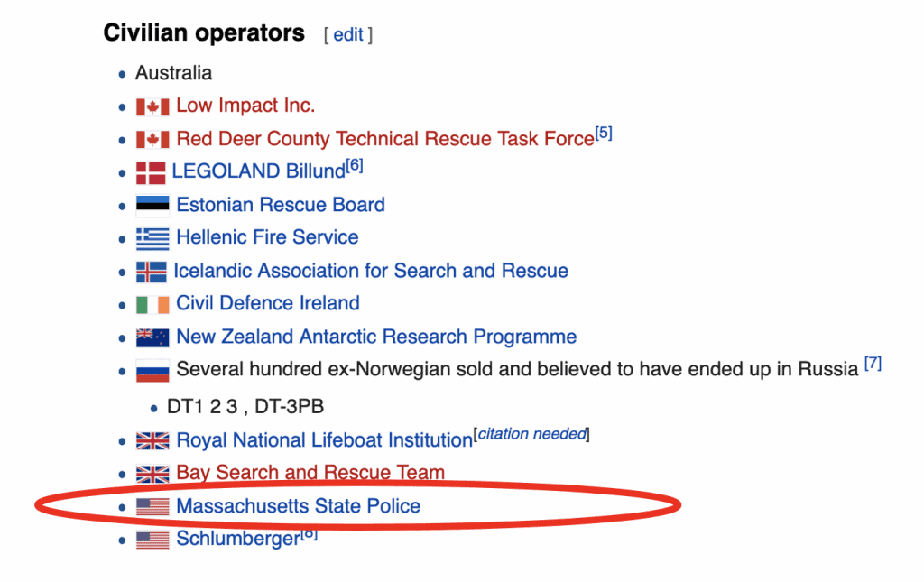Image resolution: width=924 pixels, height=582 pixels.
Task: Open the Schlumberger link
Action: 238,539
